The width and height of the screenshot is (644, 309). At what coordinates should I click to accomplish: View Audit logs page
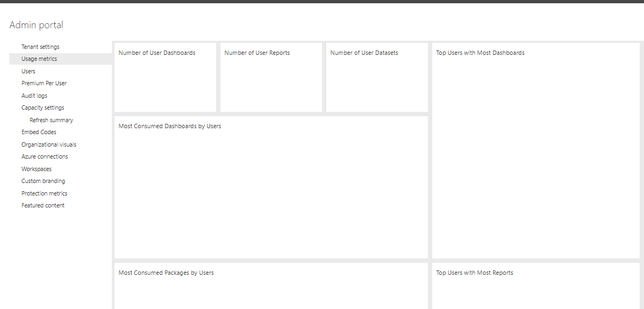click(x=34, y=96)
